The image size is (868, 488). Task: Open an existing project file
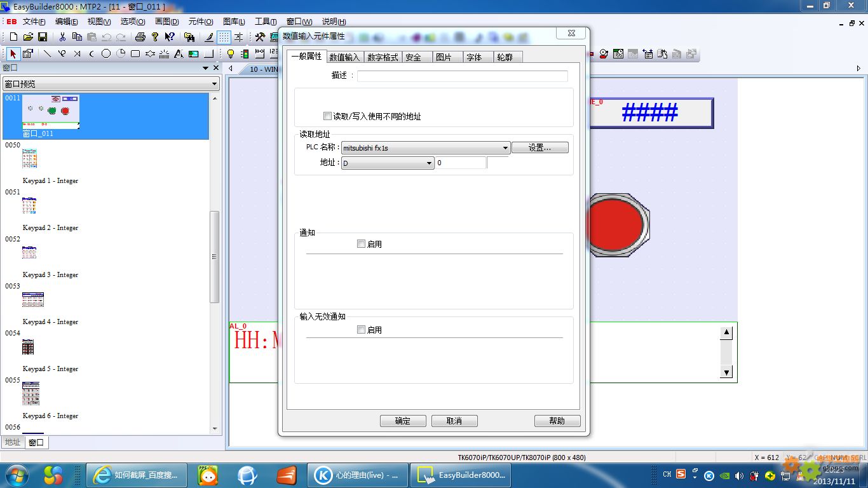29,37
